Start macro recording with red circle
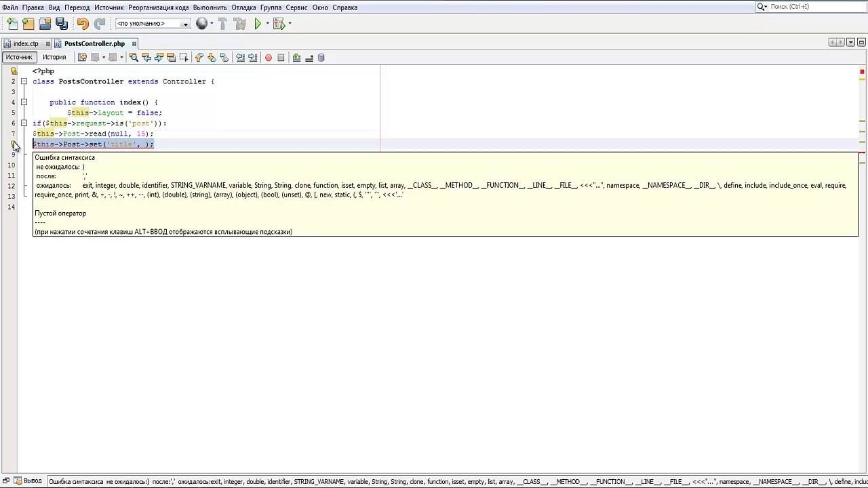The height and width of the screenshot is (488, 868). pyautogui.click(x=269, y=58)
